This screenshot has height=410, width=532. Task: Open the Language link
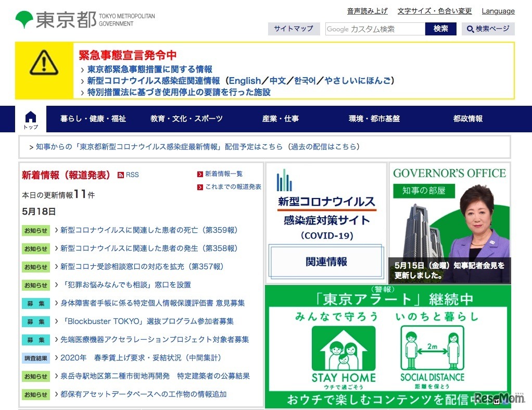pos(498,11)
